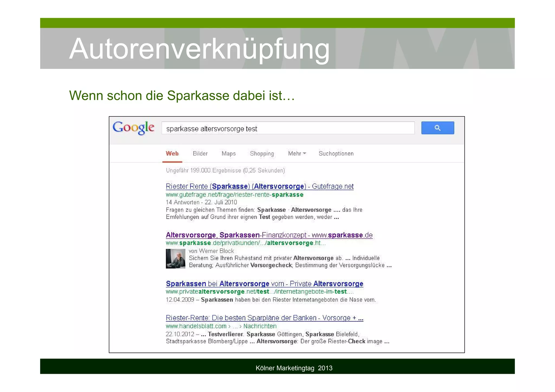
Task: Open the Maps tab
Action: coord(228,154)
